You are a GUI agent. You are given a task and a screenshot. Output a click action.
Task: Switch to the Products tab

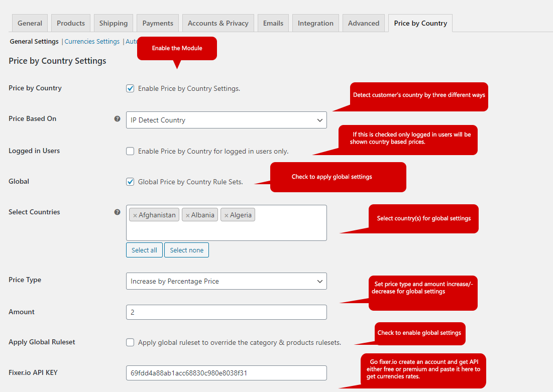pos(71,23)
